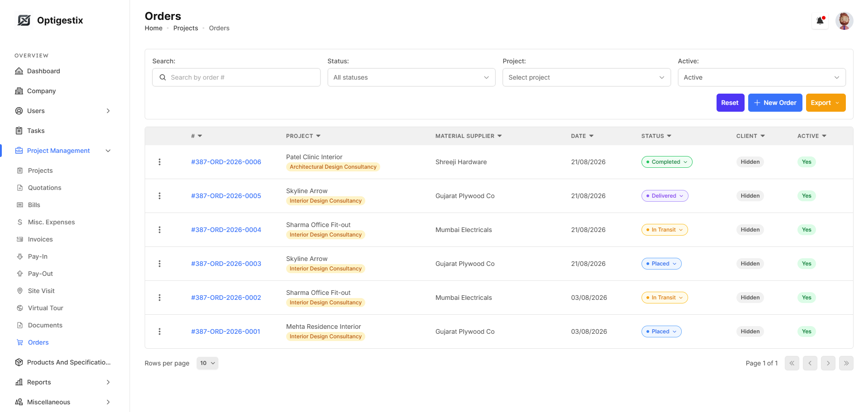868x412 pixels.
Task: Select Orders in the sidebar
Action: 38,342
